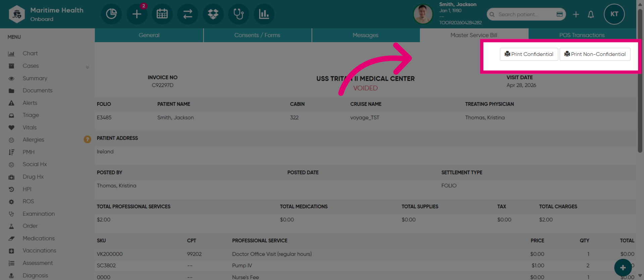Click the floating green plus button

pos(623,268)
